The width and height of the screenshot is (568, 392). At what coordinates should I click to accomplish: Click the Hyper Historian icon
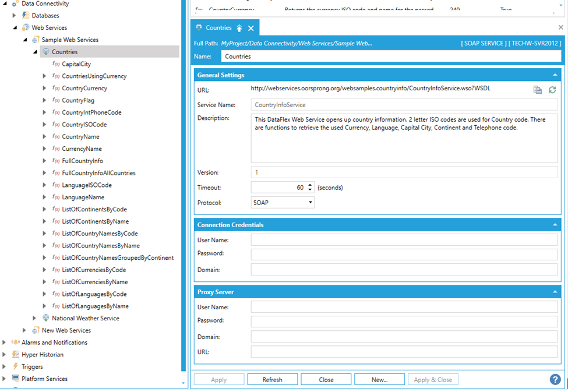click(x=16, y=355)
